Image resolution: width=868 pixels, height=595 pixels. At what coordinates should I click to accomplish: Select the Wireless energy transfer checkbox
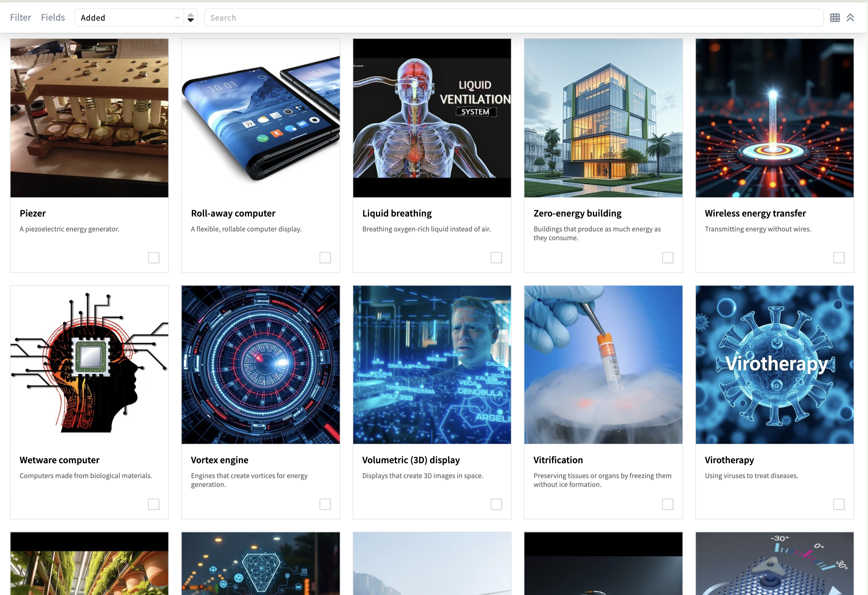click(x=839, y=257)
